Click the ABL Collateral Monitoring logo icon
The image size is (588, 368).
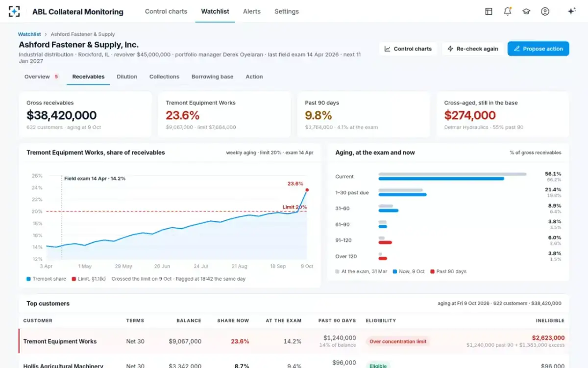pyautogui.click(x=14, y=11)
